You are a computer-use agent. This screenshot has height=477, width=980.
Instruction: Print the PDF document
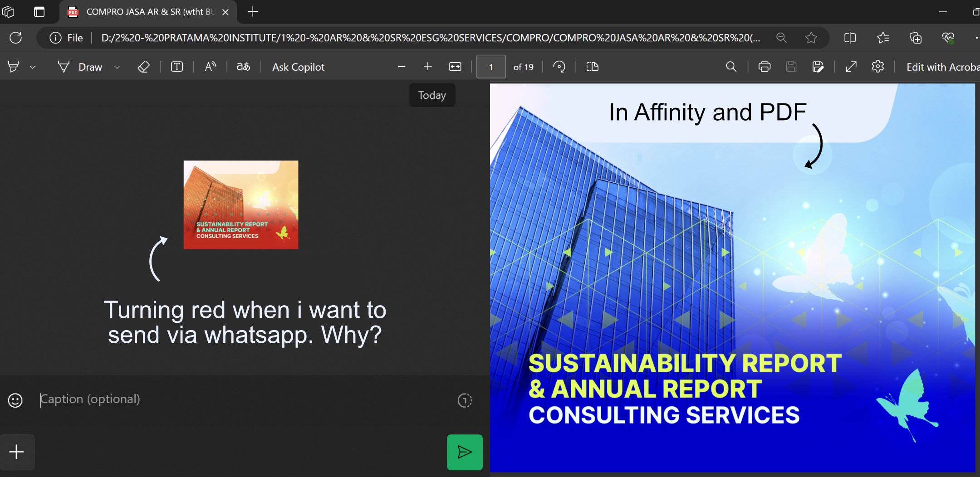[x=764, y=67]
